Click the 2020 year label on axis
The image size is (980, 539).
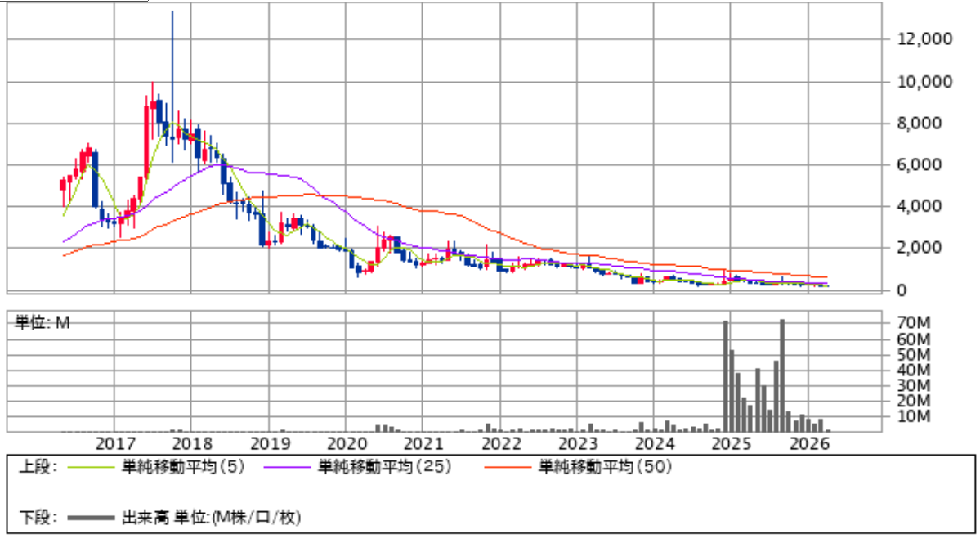point(345,443)
